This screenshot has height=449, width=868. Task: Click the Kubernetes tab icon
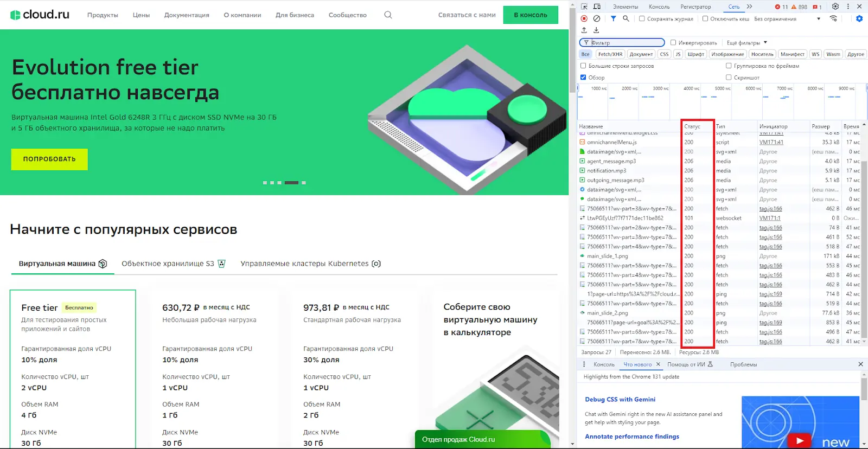[376, 264]
